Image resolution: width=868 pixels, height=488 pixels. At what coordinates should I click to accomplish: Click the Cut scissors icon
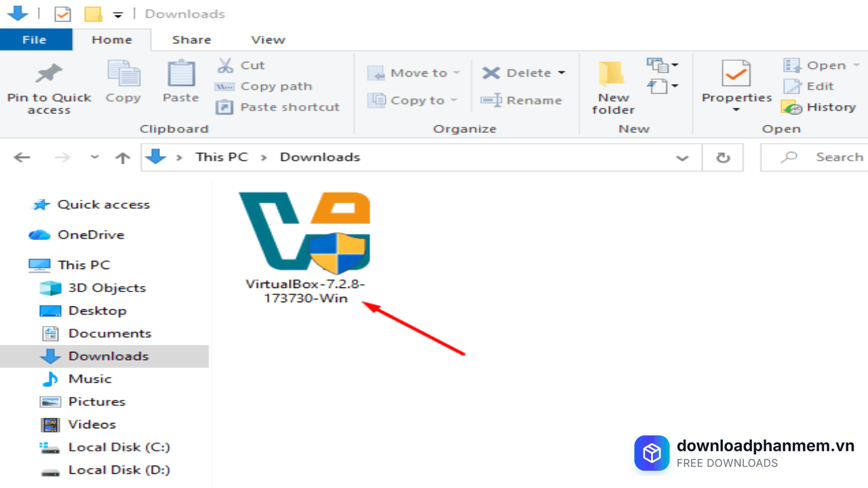click(x=225, y=66)
